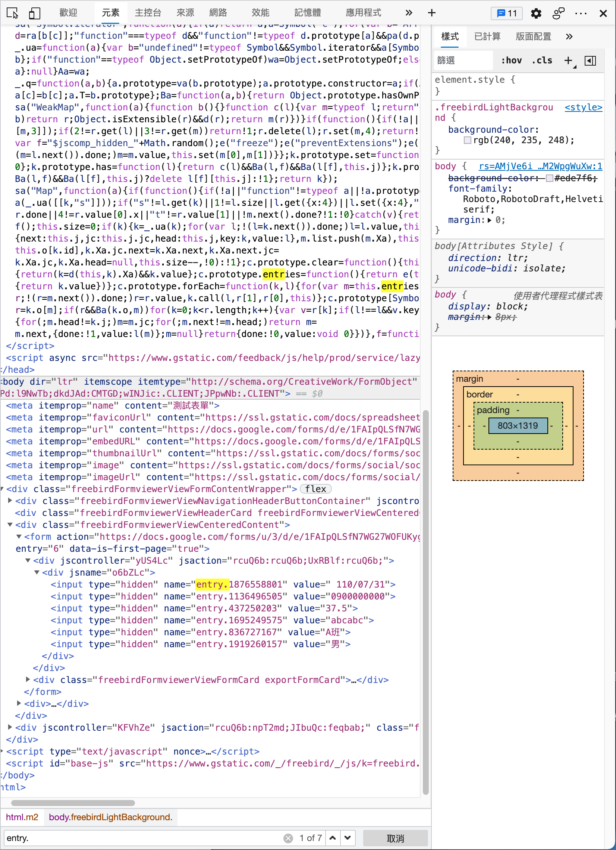
Task: Select the 已計算 computed sub-tab
Action: point(487,37)
